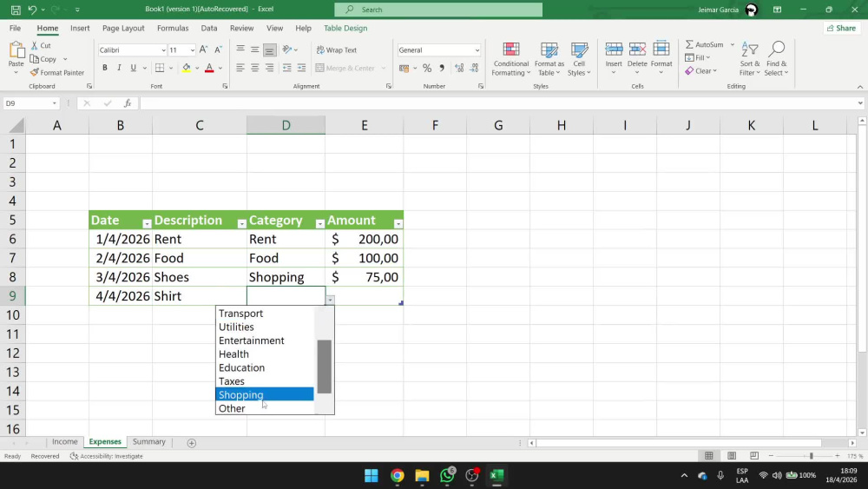Cut the selected cell content
This screenshot has width=868, height=489.
41,45
